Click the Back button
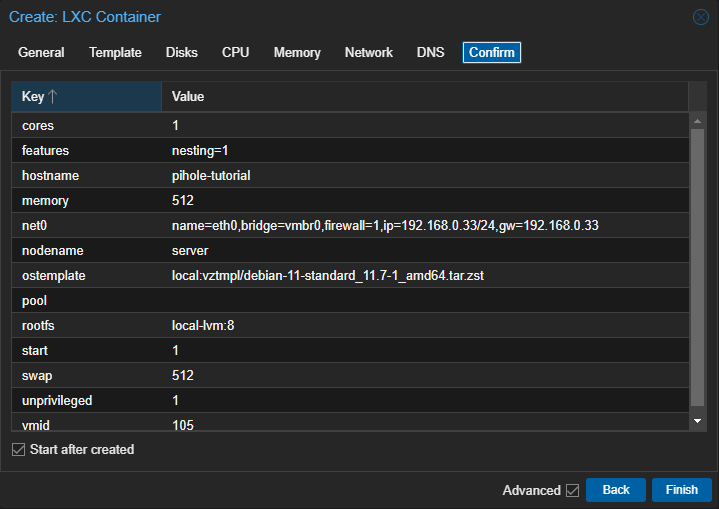719x509 pixels. tap(616, 490)
